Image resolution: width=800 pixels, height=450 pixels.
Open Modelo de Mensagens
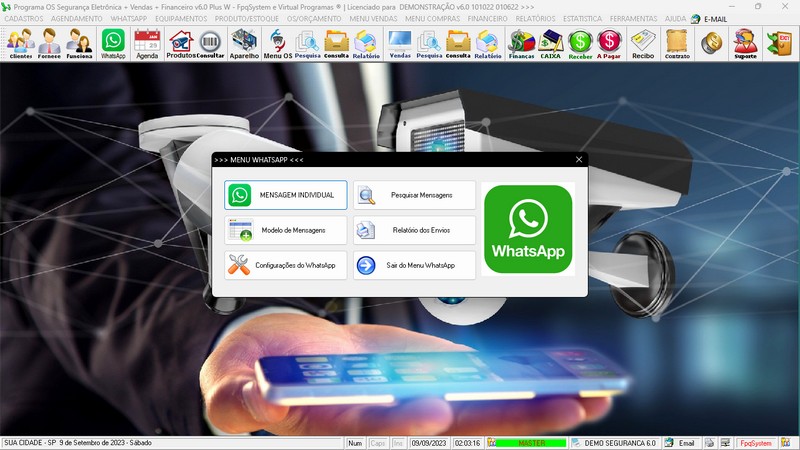286,230
